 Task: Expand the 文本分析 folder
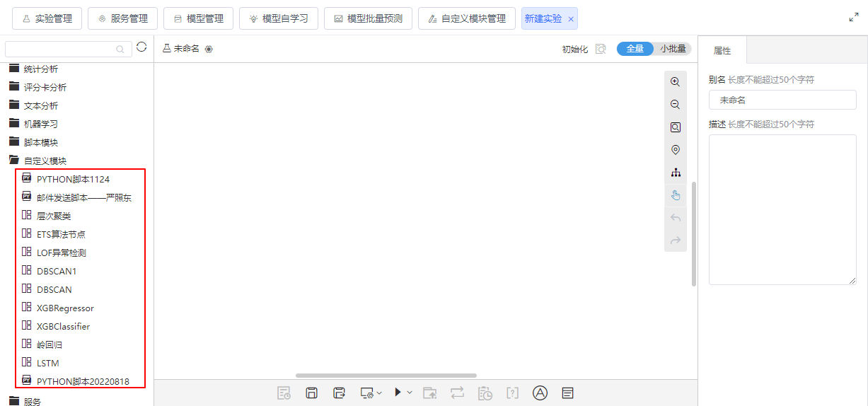(42, 106)
